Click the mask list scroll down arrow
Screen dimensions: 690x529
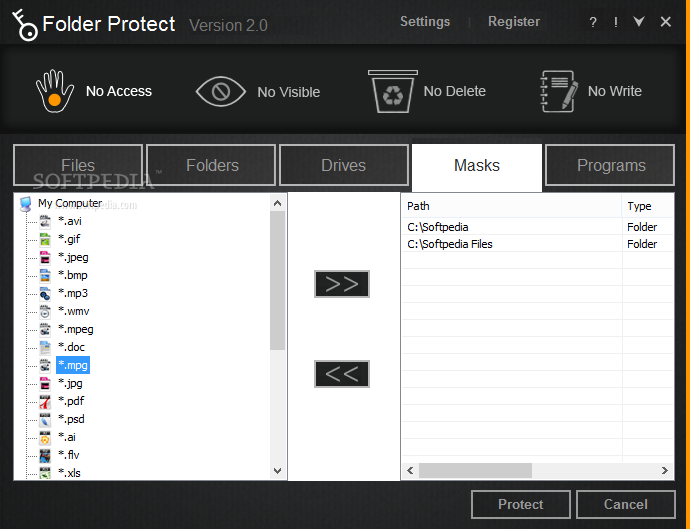(x=277, y=471)
